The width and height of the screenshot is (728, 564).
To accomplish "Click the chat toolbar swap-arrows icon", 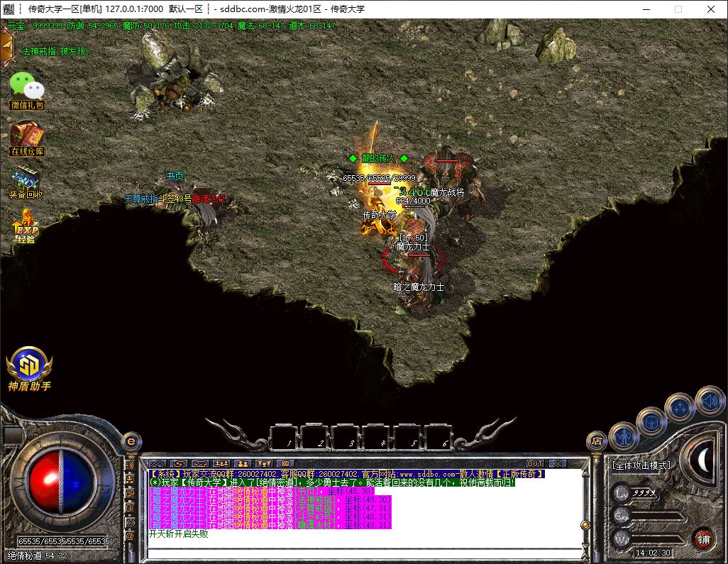I will tap(179, 463).
